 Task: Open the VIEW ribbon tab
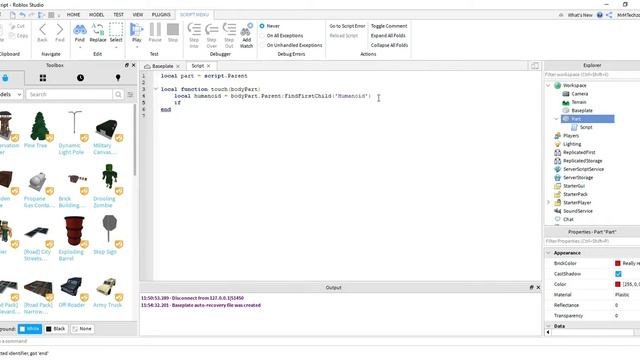point(138,15)
